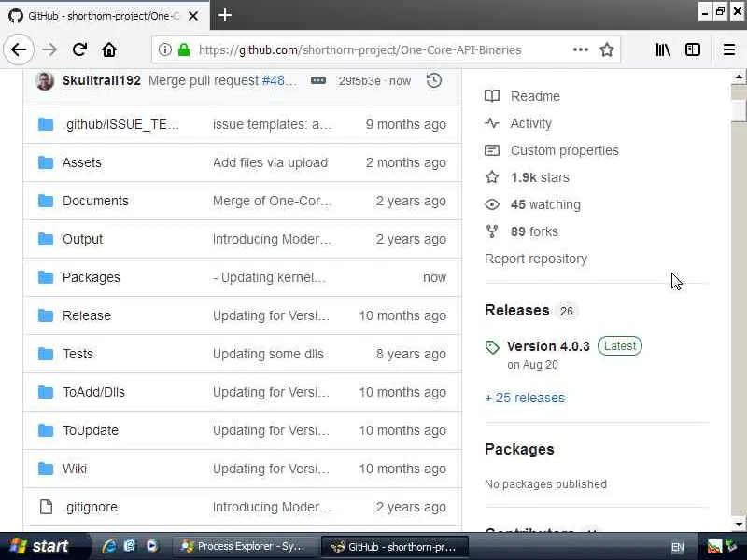Reload the current page

pos(79,49)
